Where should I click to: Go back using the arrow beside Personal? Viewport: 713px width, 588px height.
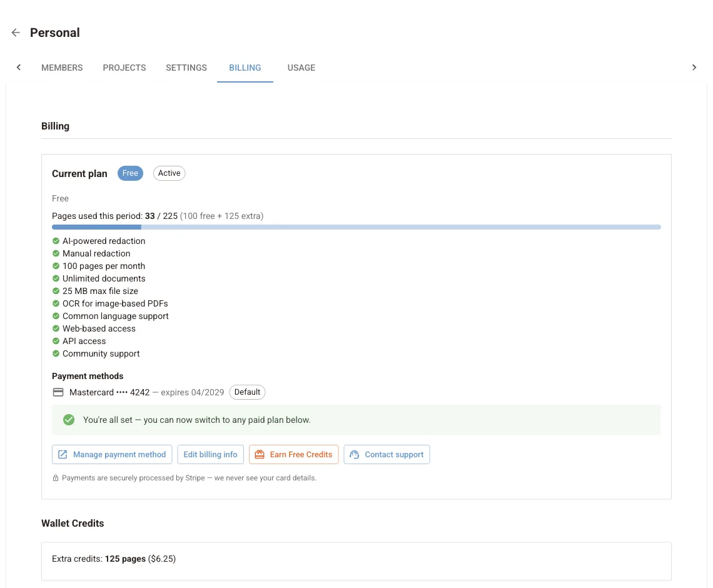16,33
